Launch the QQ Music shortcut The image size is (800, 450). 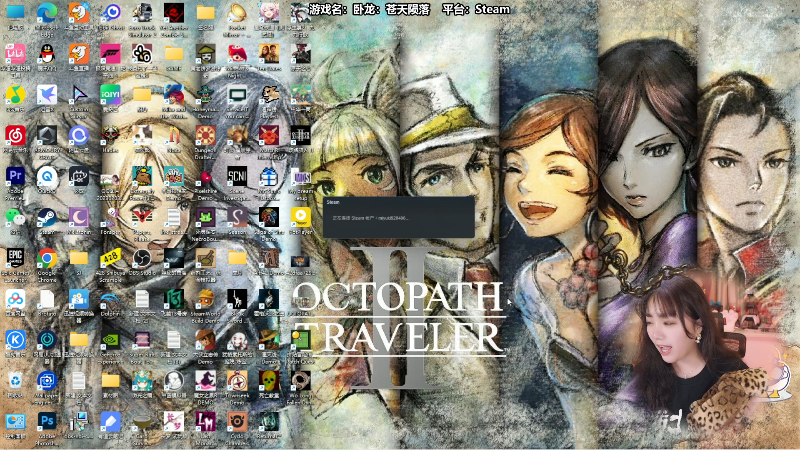click(15, 95)
